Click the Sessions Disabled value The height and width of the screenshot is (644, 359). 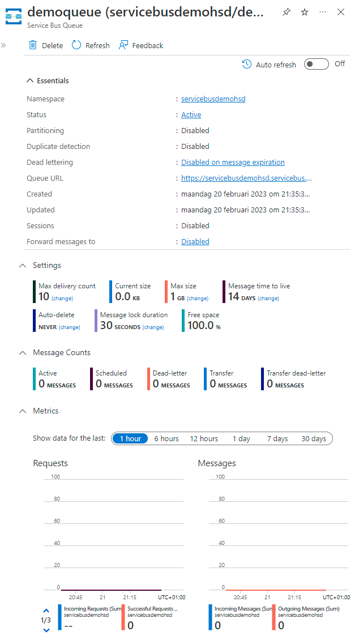pos(195,226)
